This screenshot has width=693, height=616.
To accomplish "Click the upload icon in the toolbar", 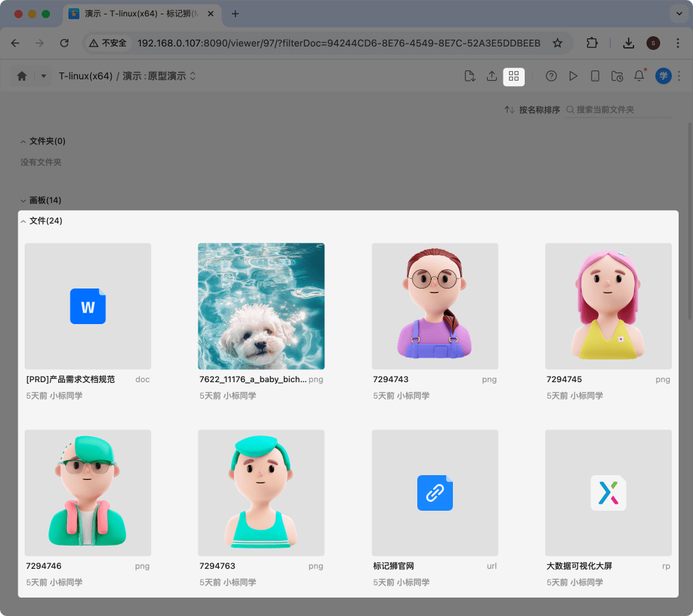I will click(492, 76).
